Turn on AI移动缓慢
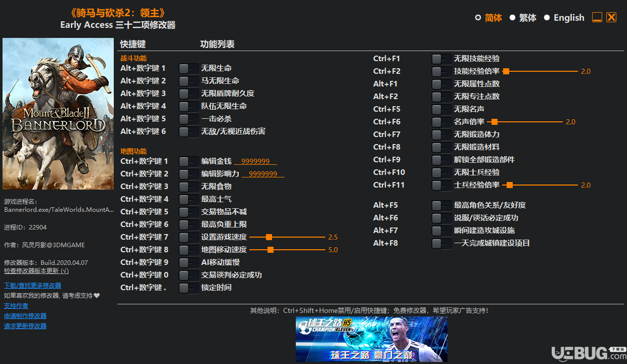627x364 pixels. [189, 262]
